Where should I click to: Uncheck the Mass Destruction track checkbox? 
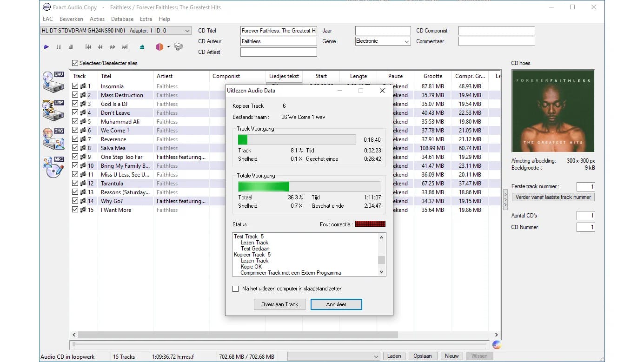pos(75,95)
